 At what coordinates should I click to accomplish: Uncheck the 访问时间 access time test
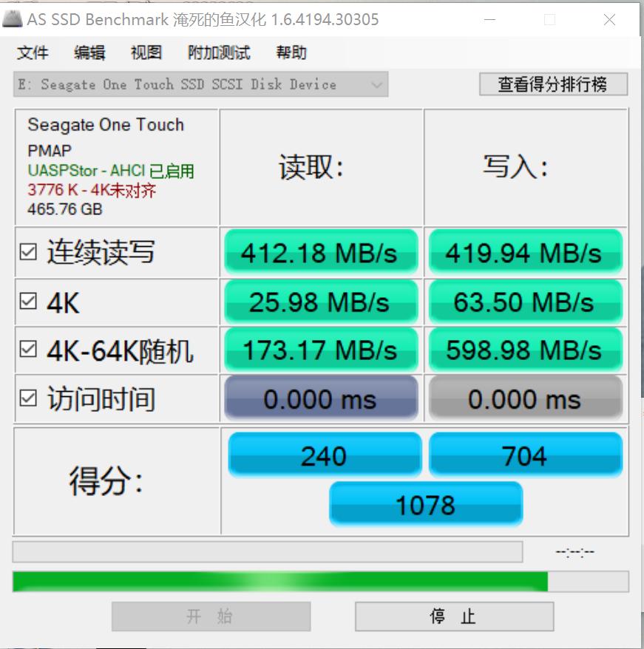(x=28, y=398)
